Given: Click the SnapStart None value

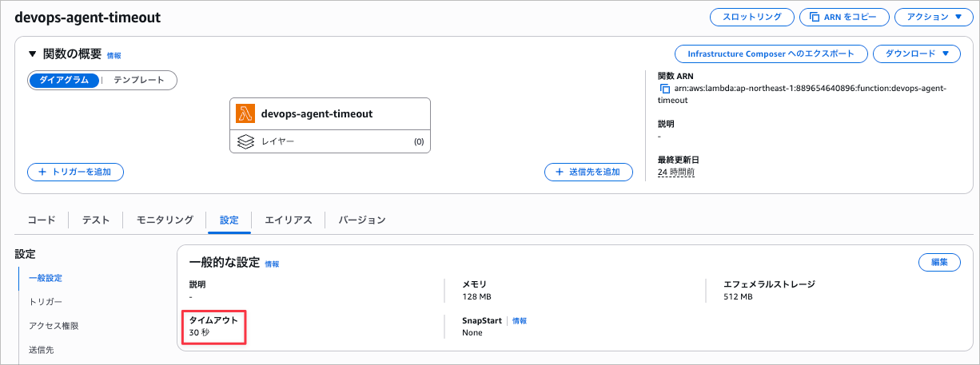Looking at the screenshot, I should tap(472, 332).
